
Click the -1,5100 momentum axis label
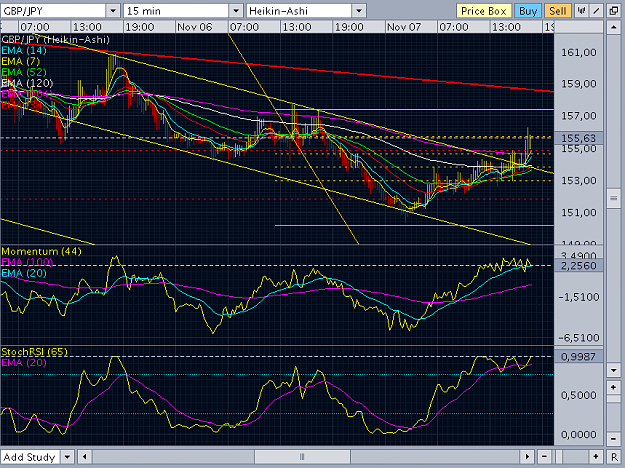tap(579, 297)
